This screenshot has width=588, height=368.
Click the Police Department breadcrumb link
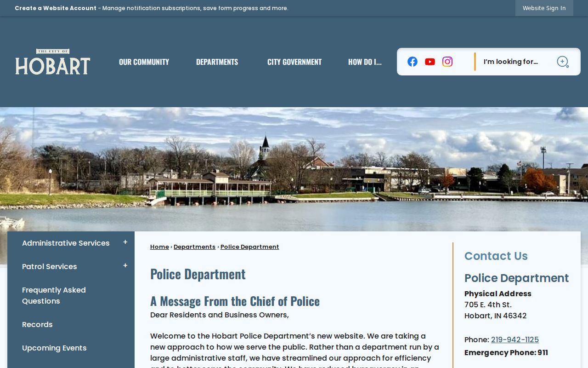(x=249, y=247)
